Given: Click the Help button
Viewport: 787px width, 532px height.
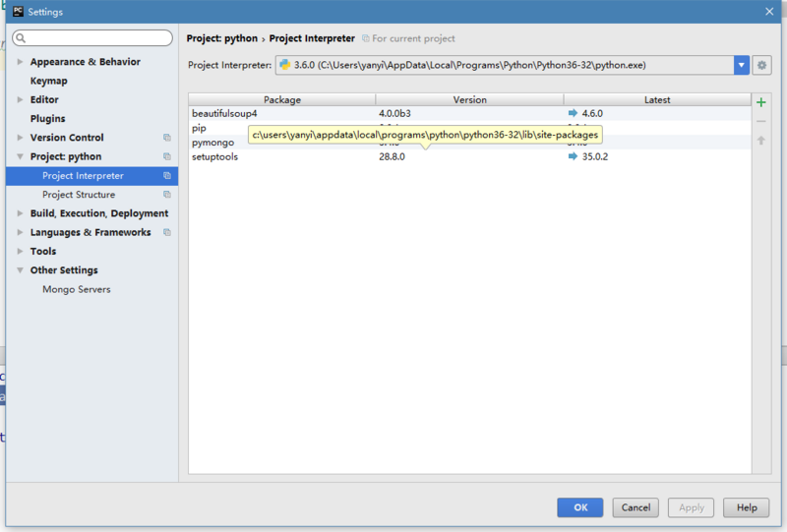Looking at the screenshot, I should (x=747, y=507).
